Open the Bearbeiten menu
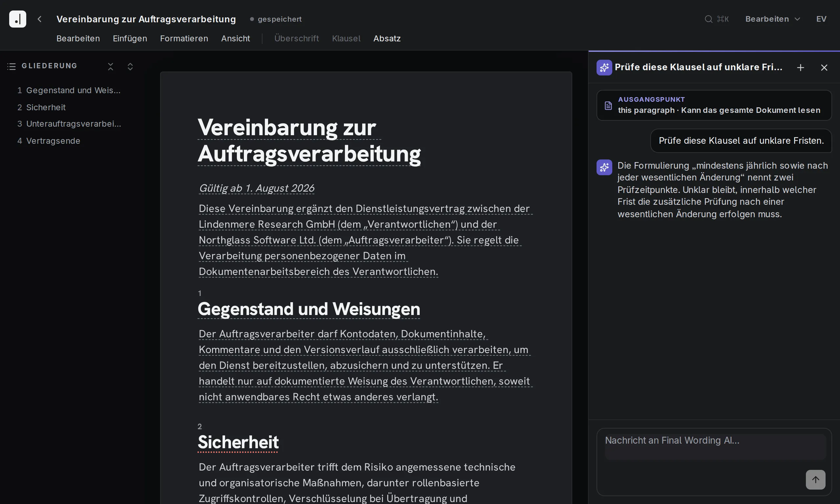 tap(78, 38)
